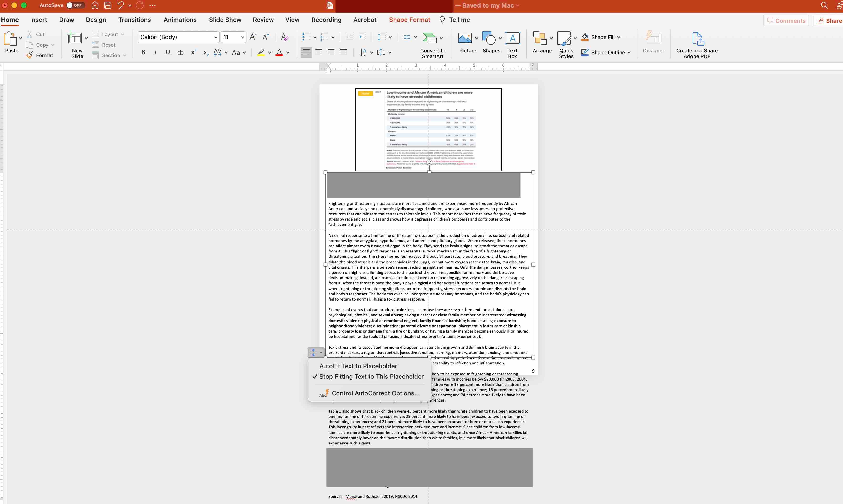
Task: Apply the yellow text highlight color
Action: click(261, 52)
